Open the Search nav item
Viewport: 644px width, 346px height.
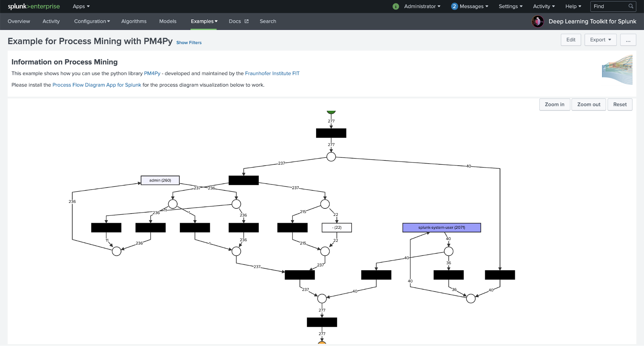pyautogui.click(x=268, y=21)
